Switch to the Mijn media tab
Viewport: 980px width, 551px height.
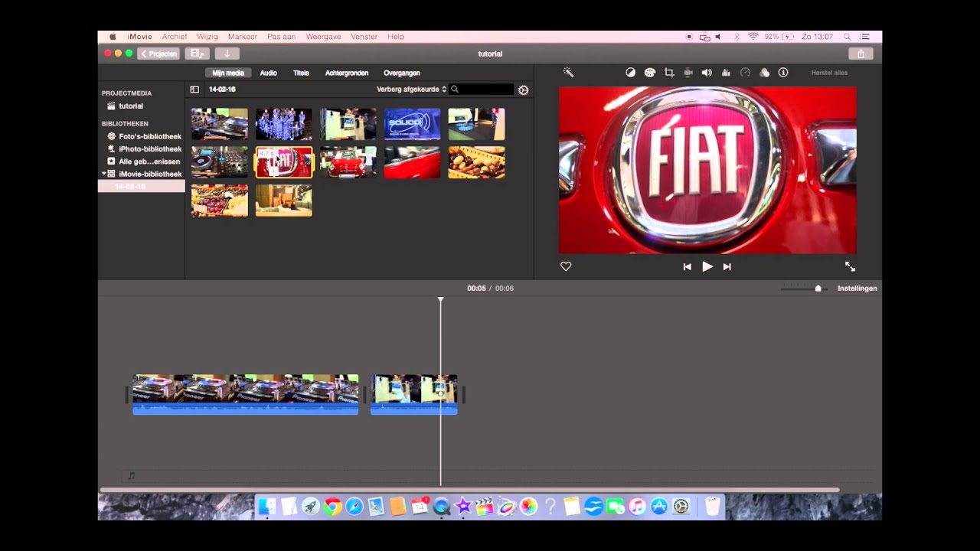228,73
